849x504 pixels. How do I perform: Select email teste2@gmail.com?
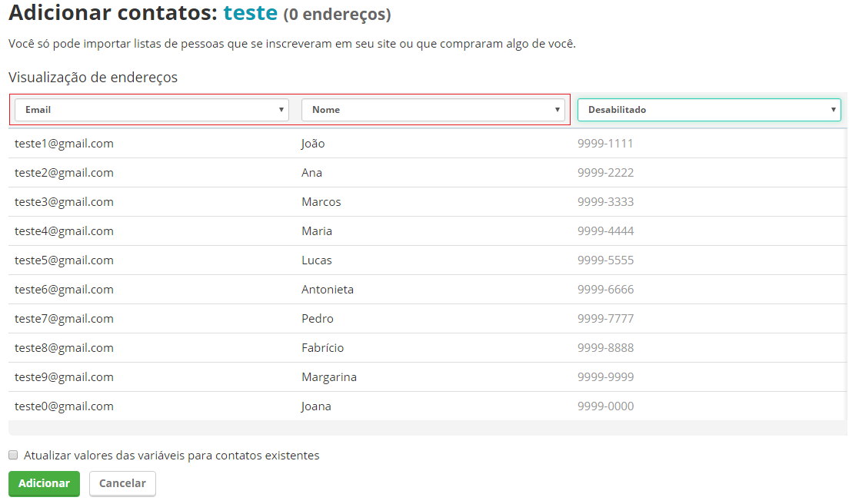click(x=64, y=173)
